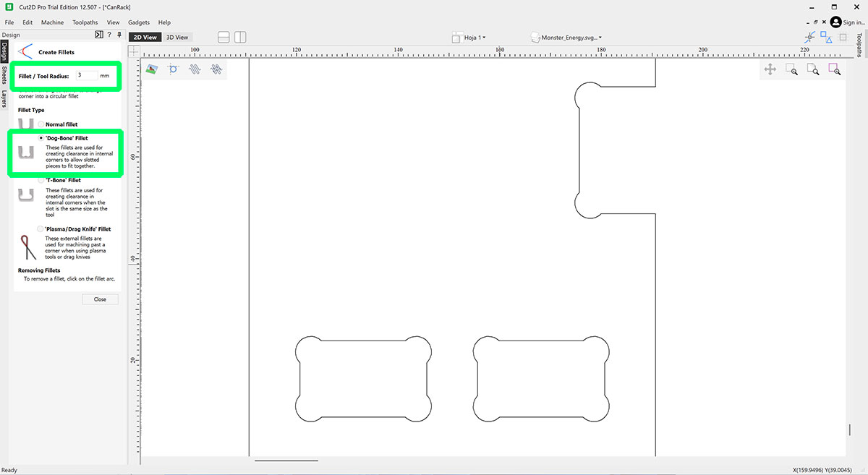Click the Ready status bar text
The image size is (868, 475).
pyautogui.click(x=9, y=470)
